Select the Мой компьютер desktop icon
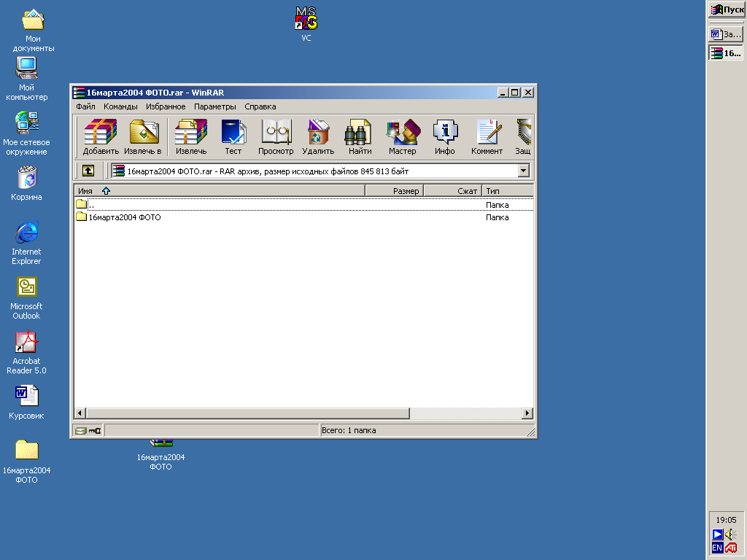The image size is (747, 560). click(x=27, y=79)
